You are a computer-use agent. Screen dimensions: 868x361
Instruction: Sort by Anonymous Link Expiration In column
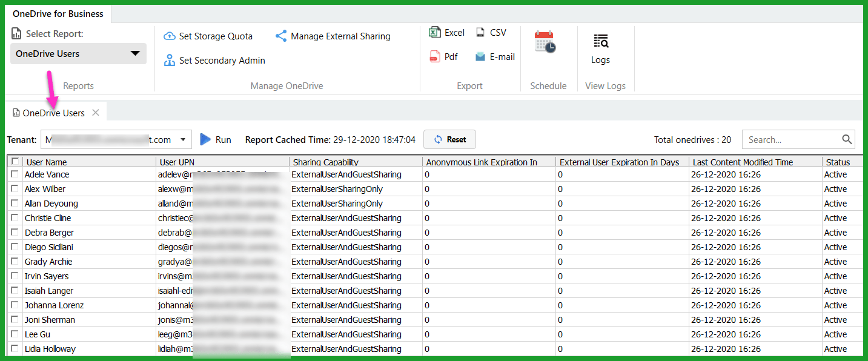click(x=489, y=162)
